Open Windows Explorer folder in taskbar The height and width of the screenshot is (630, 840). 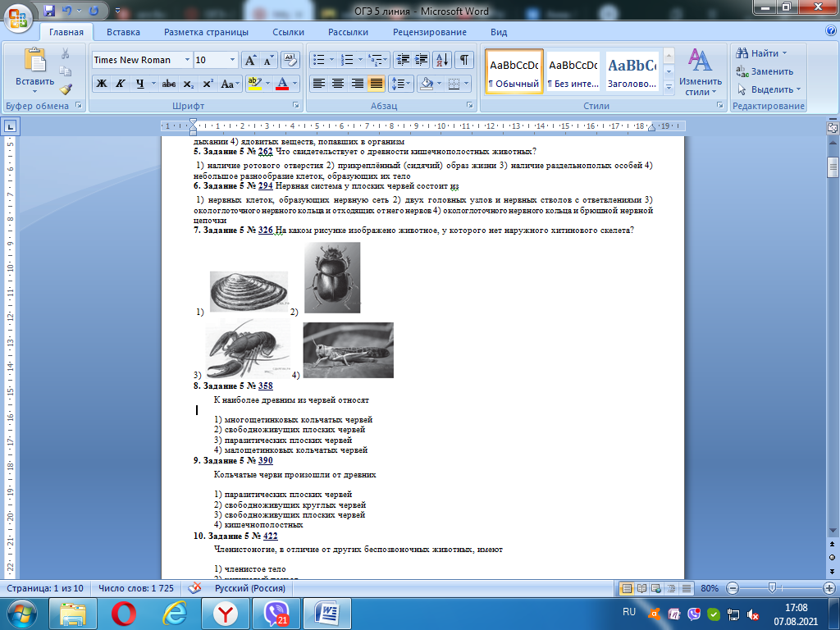pyautogui.click(x=73, y=614)
